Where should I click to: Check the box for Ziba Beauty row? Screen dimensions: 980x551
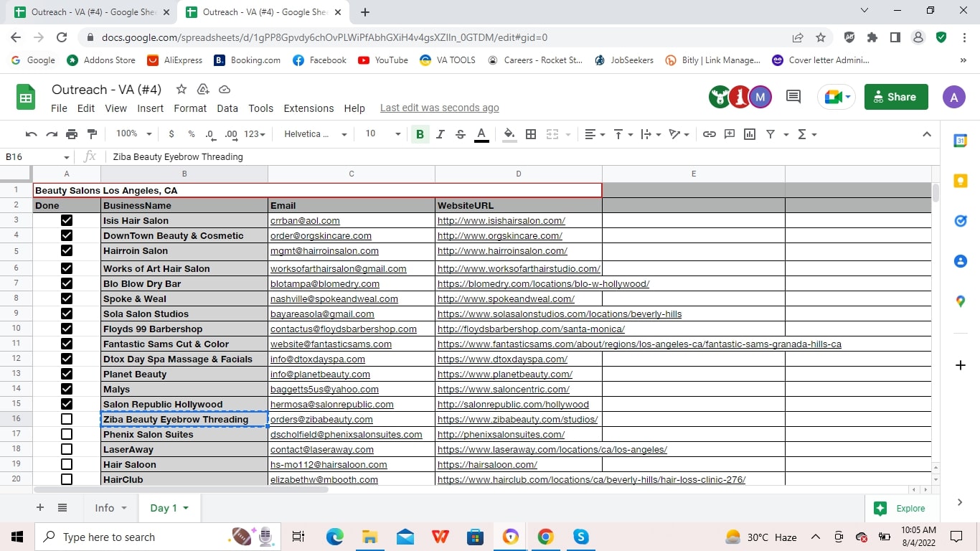pyautogui.click(x=67, y=419)
